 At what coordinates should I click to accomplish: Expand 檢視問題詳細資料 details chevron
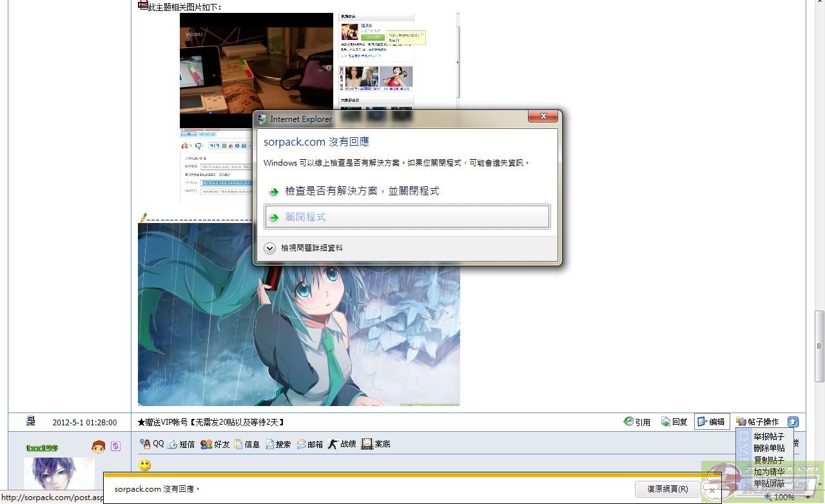[269, 248]
